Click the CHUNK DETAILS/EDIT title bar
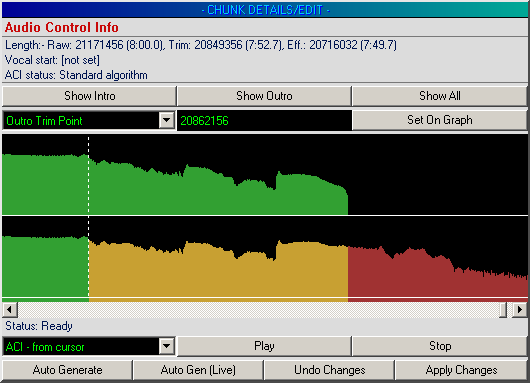The image size is (530, 383). (265, 10)
